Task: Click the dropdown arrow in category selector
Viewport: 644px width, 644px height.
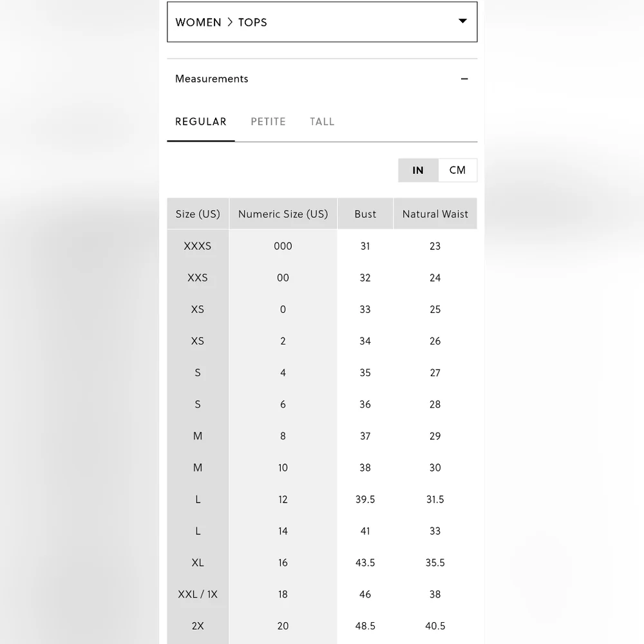Action: click(x=462, y=21)
